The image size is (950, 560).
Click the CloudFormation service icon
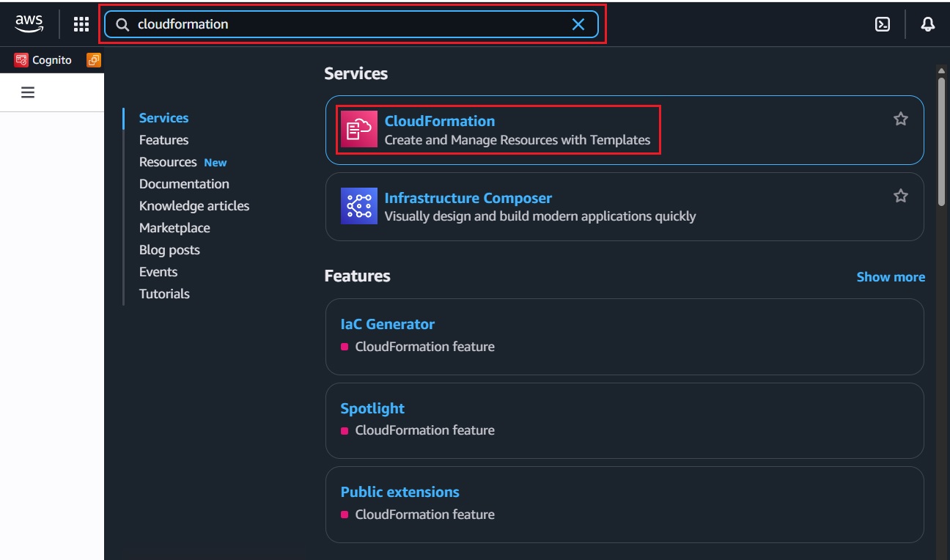(x=359, y=130)
